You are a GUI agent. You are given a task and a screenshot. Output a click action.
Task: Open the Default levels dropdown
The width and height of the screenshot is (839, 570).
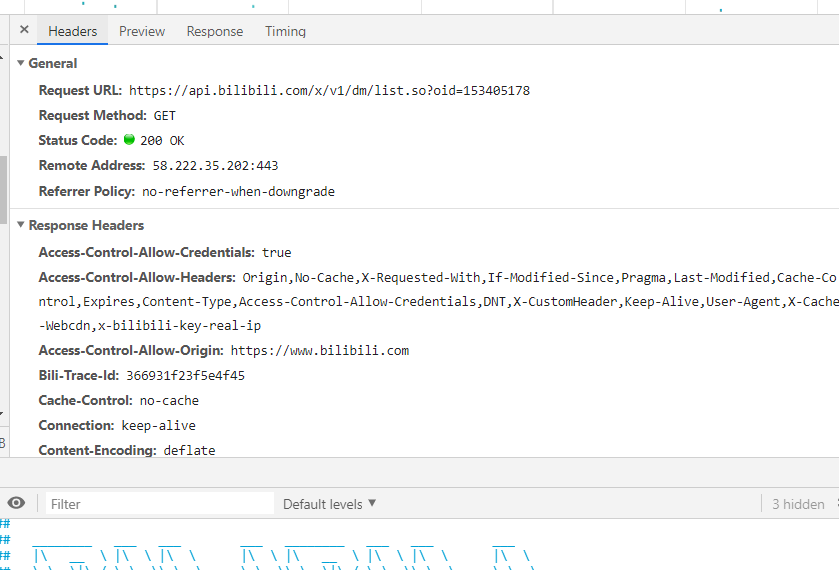(330, 504)
